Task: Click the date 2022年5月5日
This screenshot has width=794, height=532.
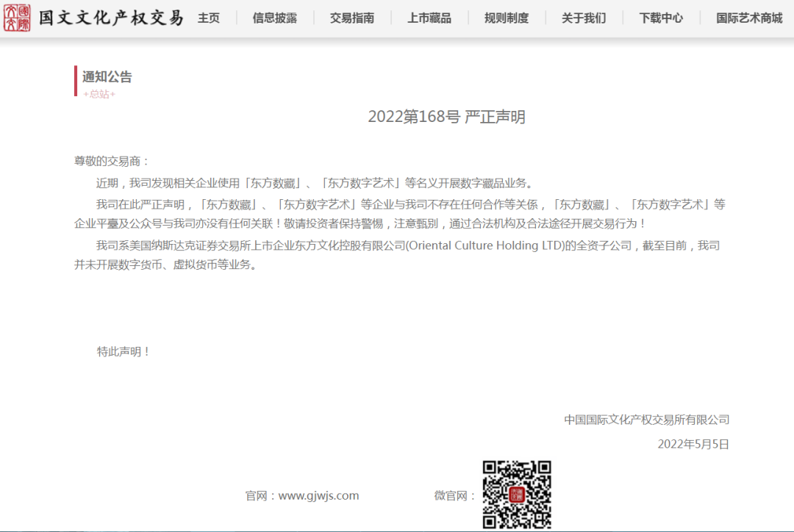Action: click(693, 445)
